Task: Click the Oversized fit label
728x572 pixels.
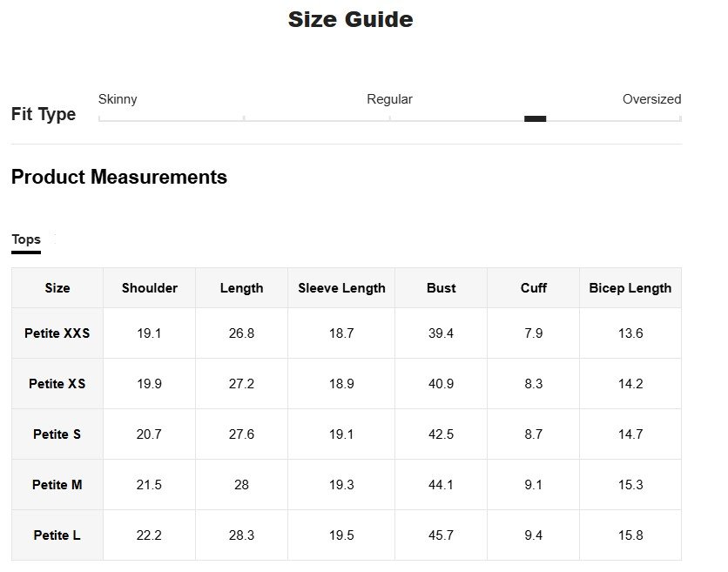Action: tap(651, 99)
